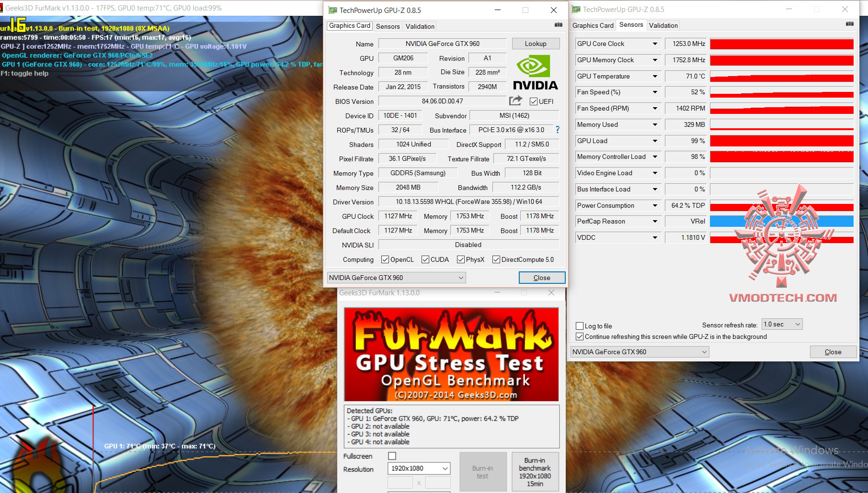Click the Memory Used value 329 MB
868x493 pixels.
tap(685, 124)
